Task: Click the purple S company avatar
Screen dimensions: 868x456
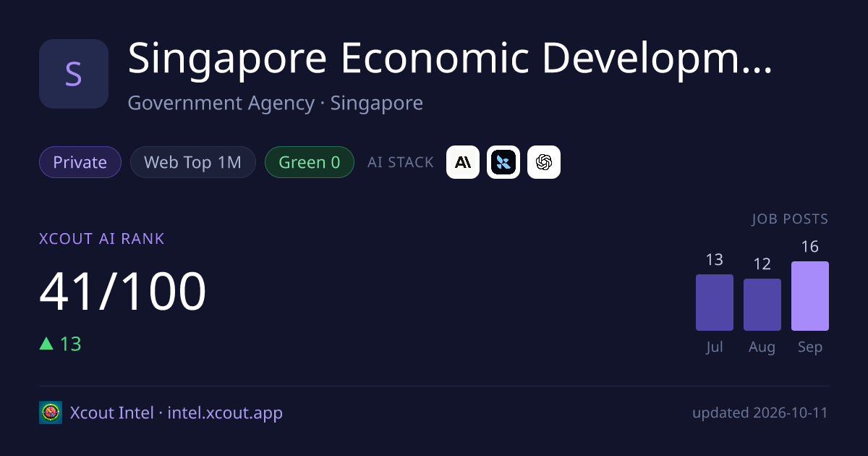Action: point(74,74)
